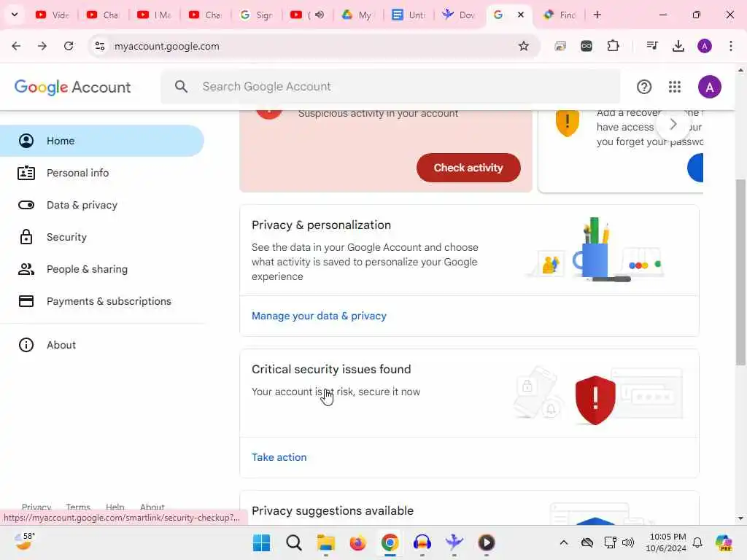This screenshot has width=747, height=560.
Task: Bookmark this page with the star icon
Action: tap(524, 46)
